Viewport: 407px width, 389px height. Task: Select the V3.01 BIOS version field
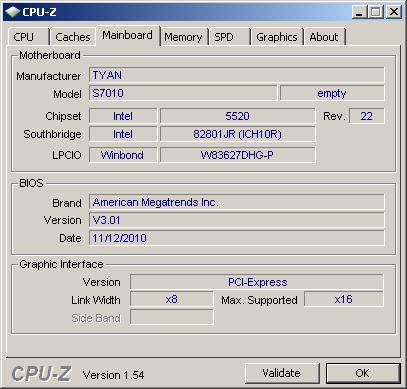tap(237, 220)
